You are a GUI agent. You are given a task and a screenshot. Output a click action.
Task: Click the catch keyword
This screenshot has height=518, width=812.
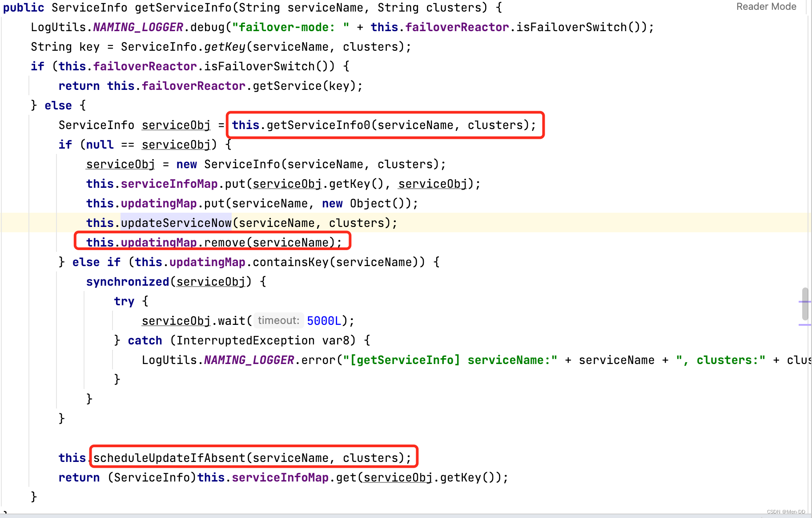[x=145, y=340]
